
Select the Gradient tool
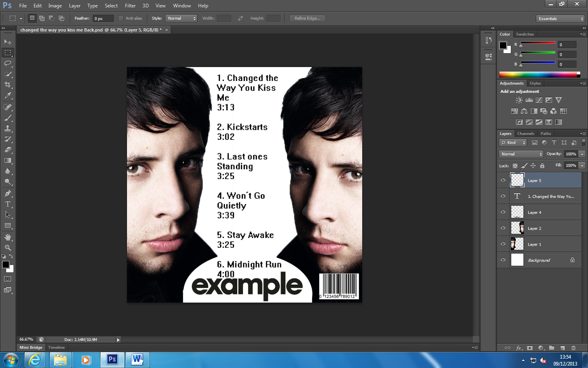pyautogui.click(x=8, y=160)
